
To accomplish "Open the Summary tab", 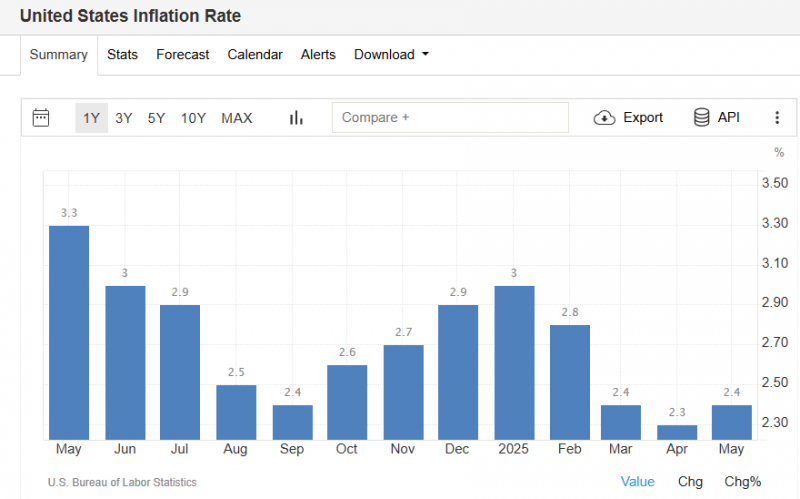I will pyautogui.click(x=59, y=55).
